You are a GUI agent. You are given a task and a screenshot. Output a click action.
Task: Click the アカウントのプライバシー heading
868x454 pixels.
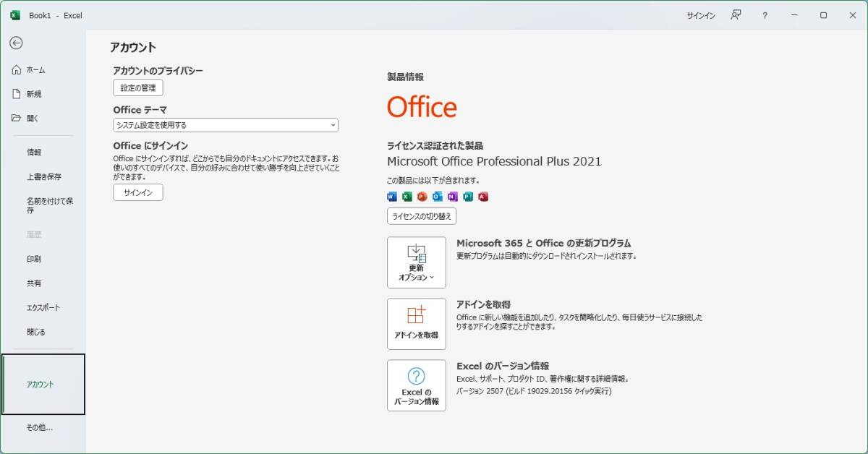click(x=158, y=71)
